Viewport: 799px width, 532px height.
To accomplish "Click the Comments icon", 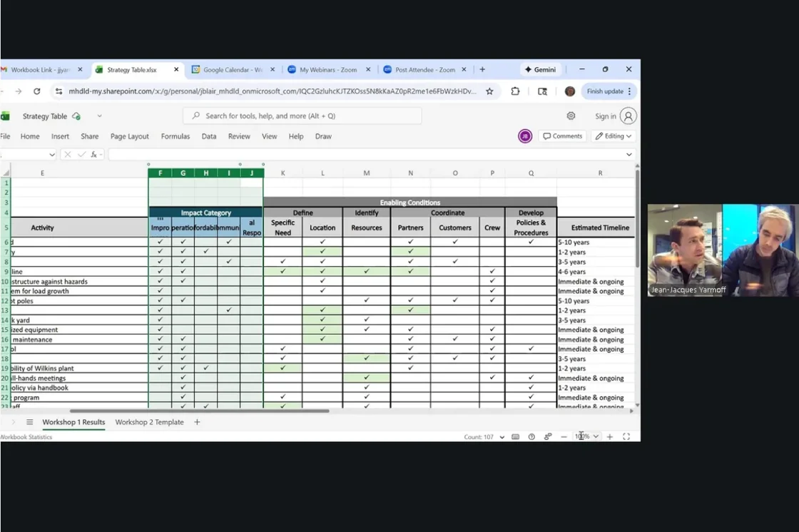I will click(563, 135).
